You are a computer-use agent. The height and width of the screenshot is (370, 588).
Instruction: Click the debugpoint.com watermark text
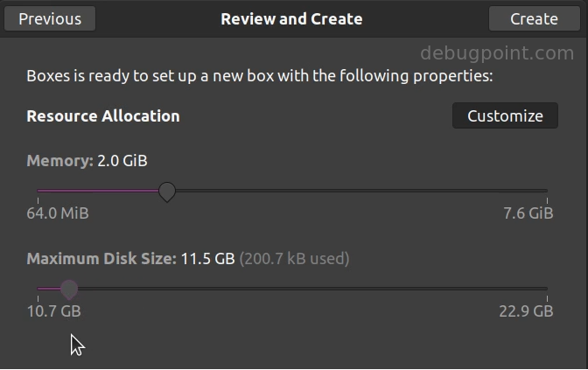tap(498, 53)
